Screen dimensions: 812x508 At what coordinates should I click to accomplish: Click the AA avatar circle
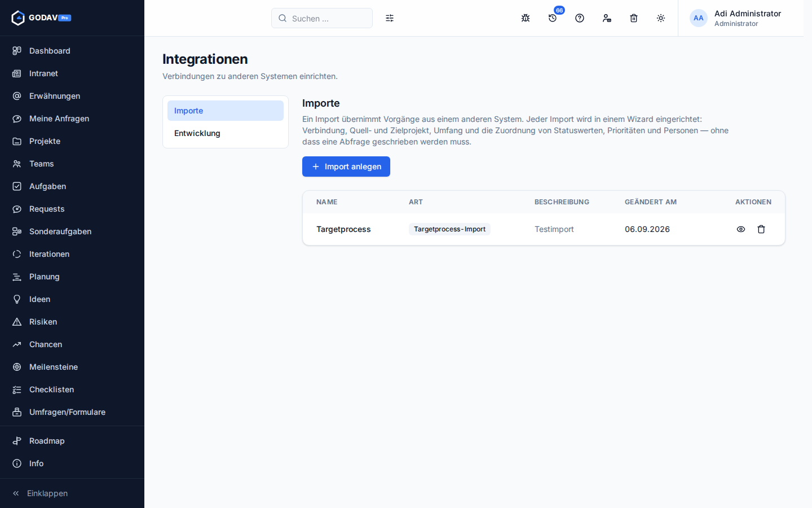click(x=699, y=18)
